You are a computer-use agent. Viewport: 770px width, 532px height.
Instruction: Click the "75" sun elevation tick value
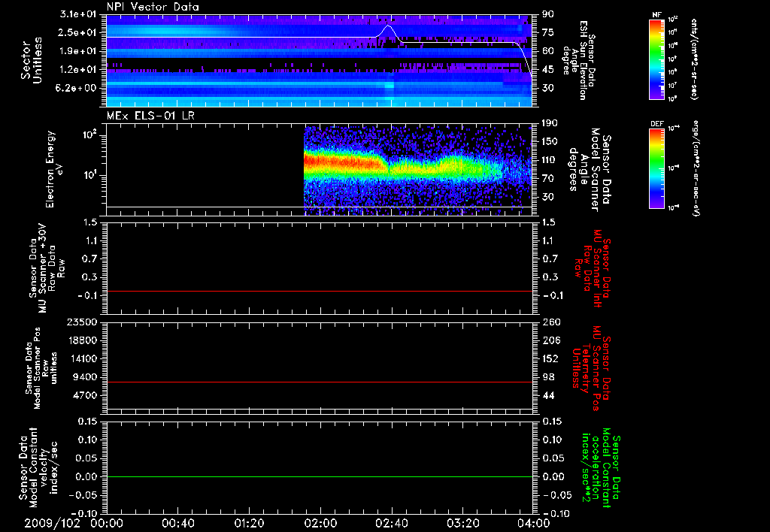(548, 32)
